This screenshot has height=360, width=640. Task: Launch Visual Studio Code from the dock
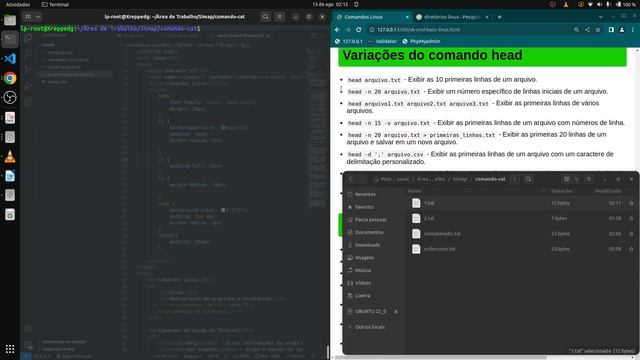pos(10,59)
